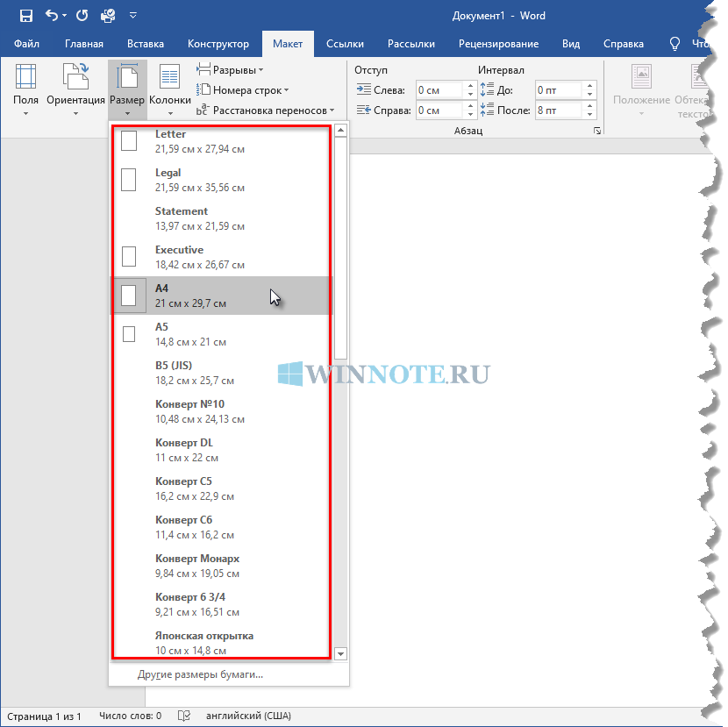Switch to the Справка tab
The image size is (728, 727).
[x=623, y=44]
